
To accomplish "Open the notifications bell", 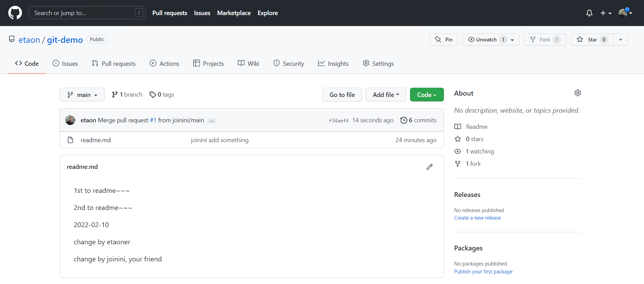I will tap(589, 13).
